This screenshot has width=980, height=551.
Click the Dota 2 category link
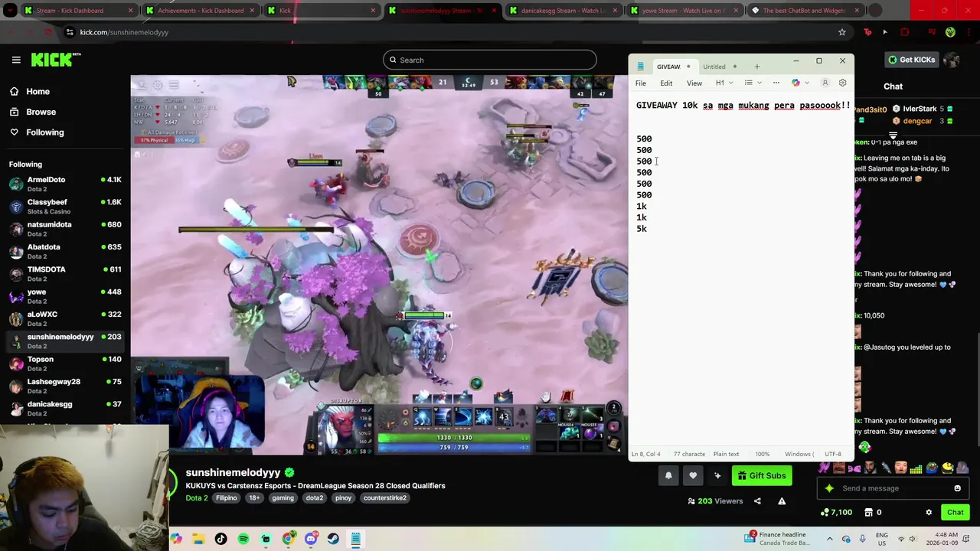[x=197, y=497]
